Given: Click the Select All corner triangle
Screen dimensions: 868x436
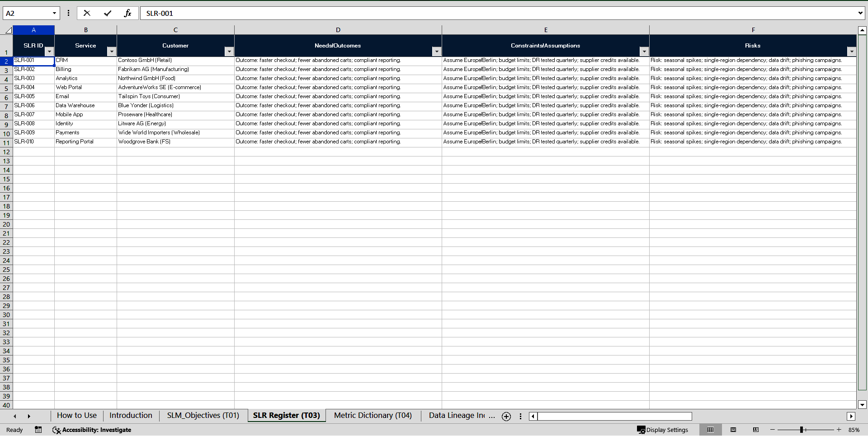Looking at the screenshot, I should click(8, 30).
